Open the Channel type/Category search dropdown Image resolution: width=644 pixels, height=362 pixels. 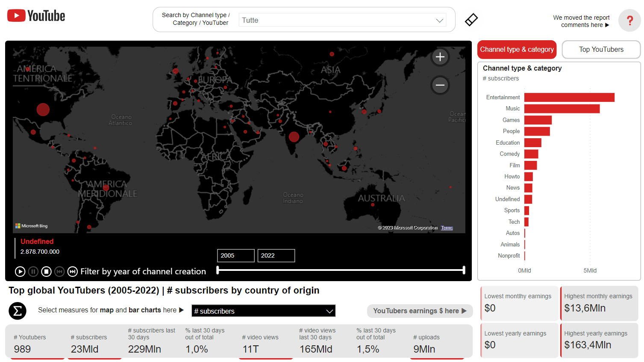[x=342, y=20]
